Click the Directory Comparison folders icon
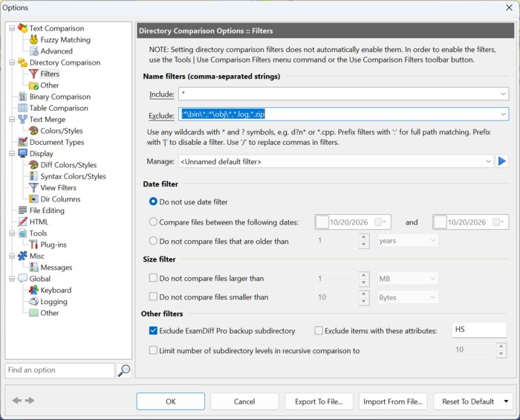Viewport: 520px width, 420px height. tap(22, 62)
